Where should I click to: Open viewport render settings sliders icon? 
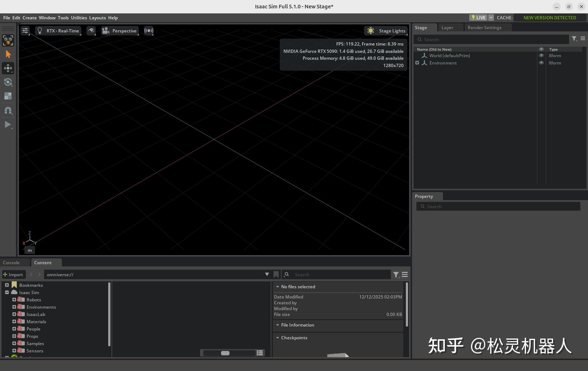(x=25, y=31)
